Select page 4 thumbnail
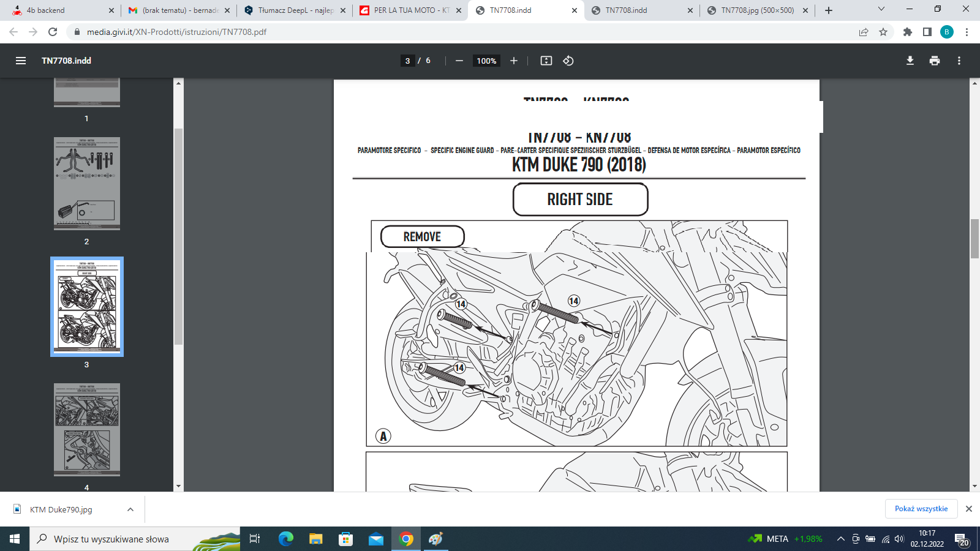Viewport: 980px width, 551px height. click(87, 430)
